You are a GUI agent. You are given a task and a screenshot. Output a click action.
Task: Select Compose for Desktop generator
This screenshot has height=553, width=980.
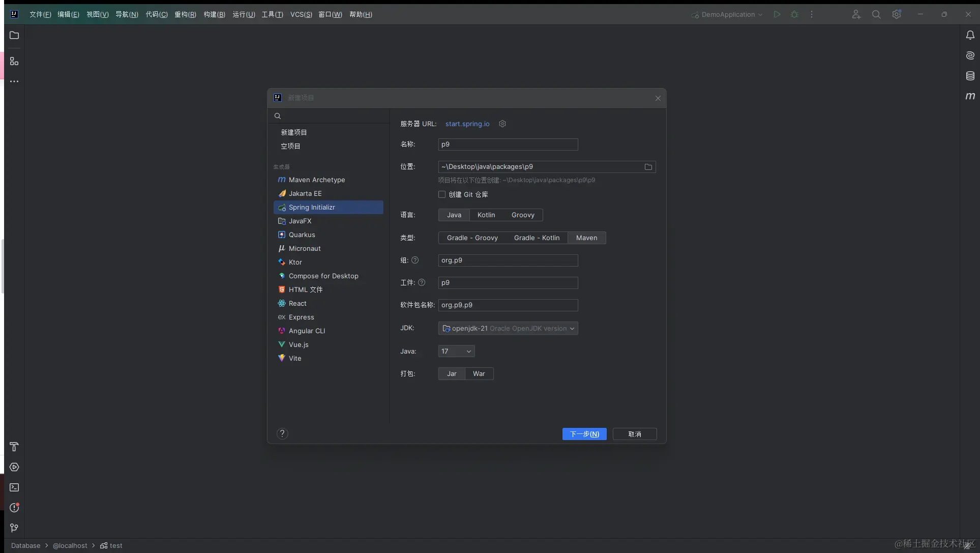coord(329,276)
